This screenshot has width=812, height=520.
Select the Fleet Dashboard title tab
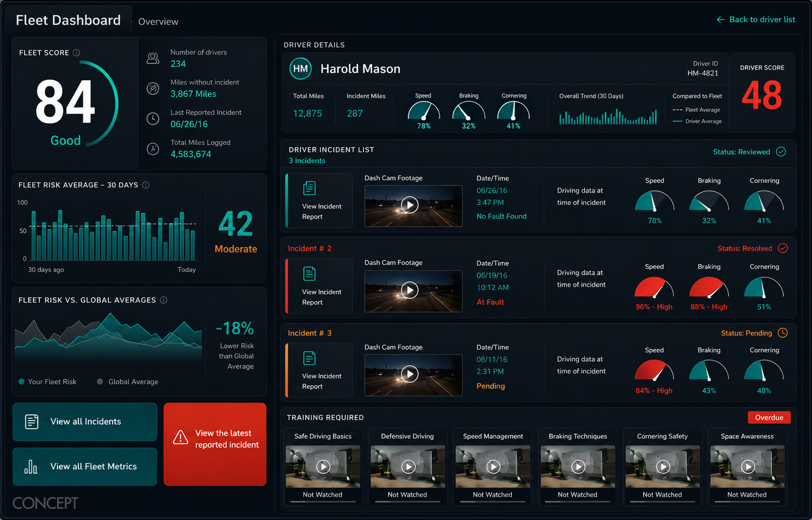pyautogui.click(x=68, y=20)
